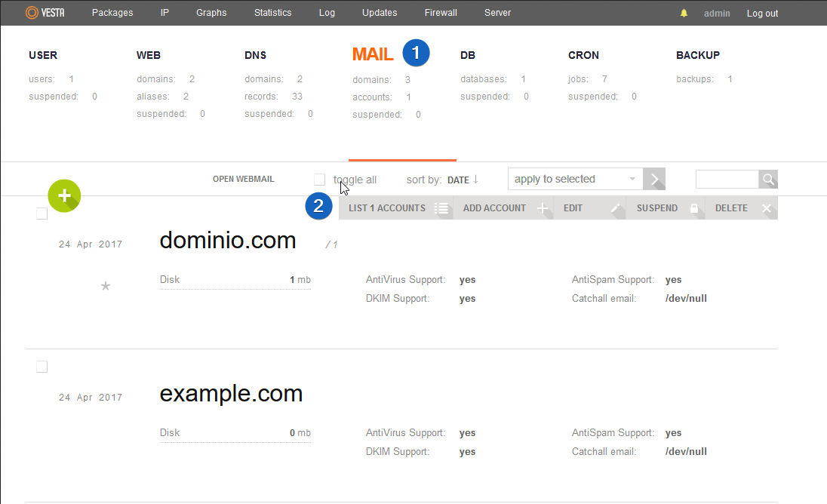List 1 accounts for dominio.com
Screen dimensions: 827x504
pyautogui.click(x=387, y=208)
